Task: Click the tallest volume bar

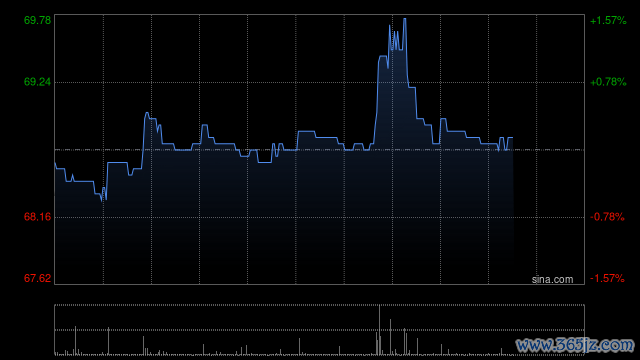Action: click(x=379, y=330)
